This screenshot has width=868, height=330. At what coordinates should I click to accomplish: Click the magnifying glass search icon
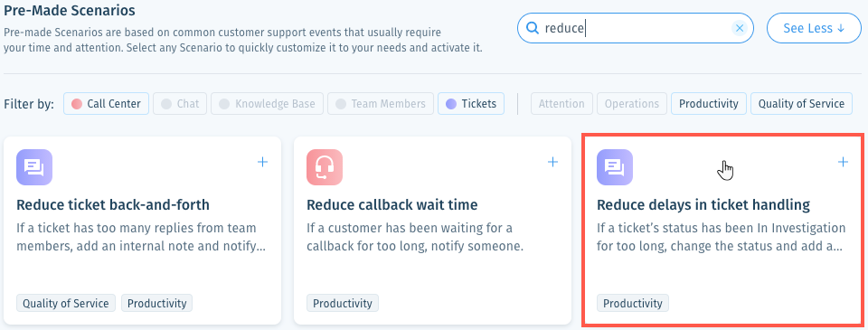point(533,28)
